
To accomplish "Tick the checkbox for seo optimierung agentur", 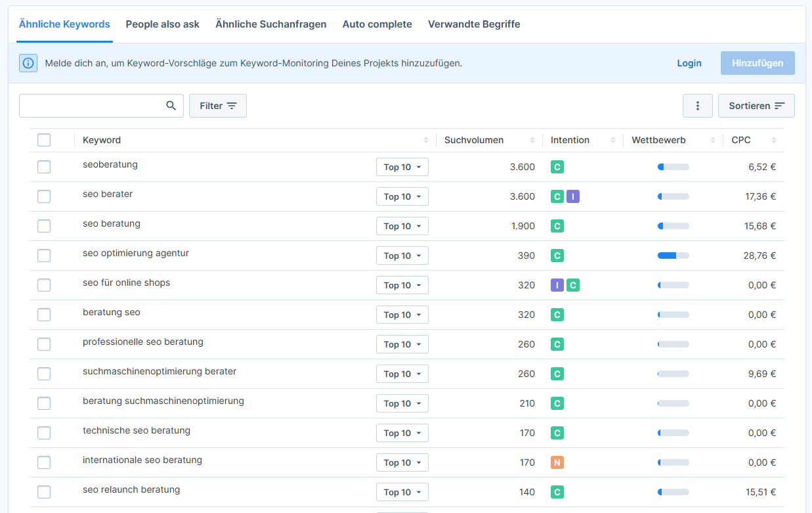I will click(44, 256).
